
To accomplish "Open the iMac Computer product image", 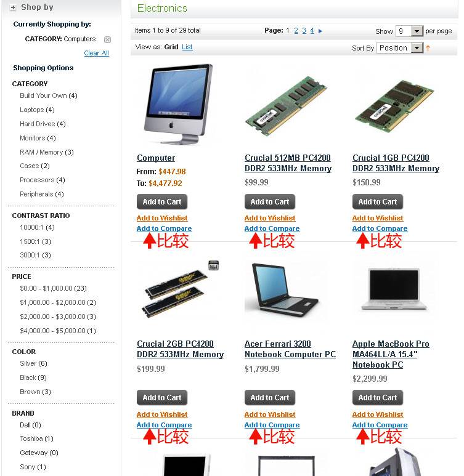I will pos(178,104).
